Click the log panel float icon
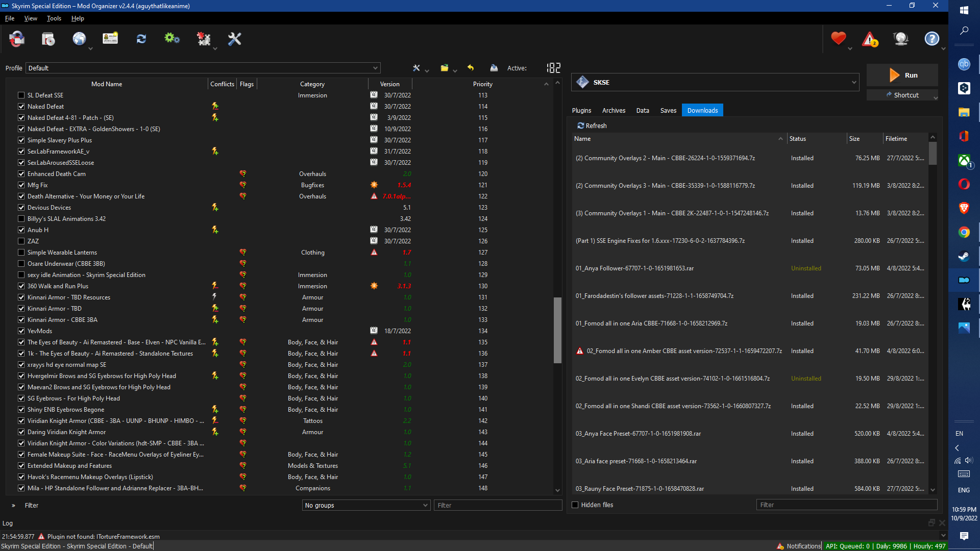 coord(932,523)
